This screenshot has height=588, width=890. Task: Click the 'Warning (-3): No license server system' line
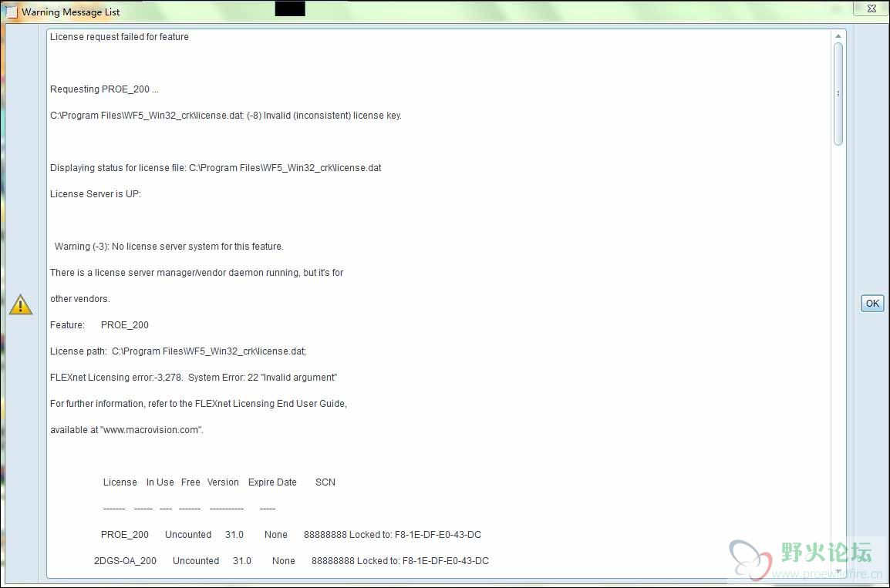(169, 246)
